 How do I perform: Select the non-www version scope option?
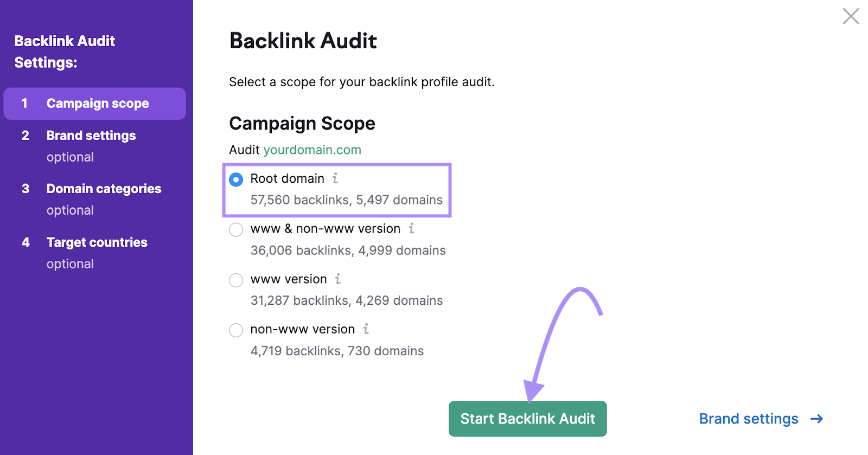pos(236,330)
